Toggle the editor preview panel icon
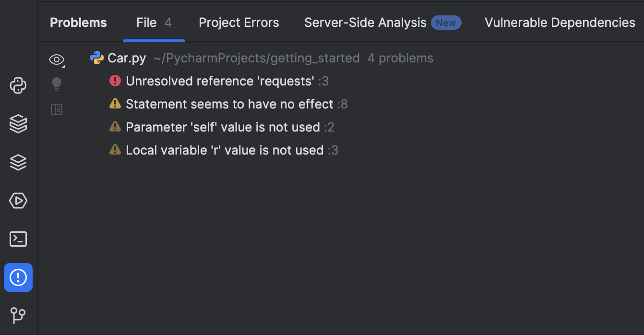The height and width of the screenshot is (335, 644). click(x=57, y=109)
